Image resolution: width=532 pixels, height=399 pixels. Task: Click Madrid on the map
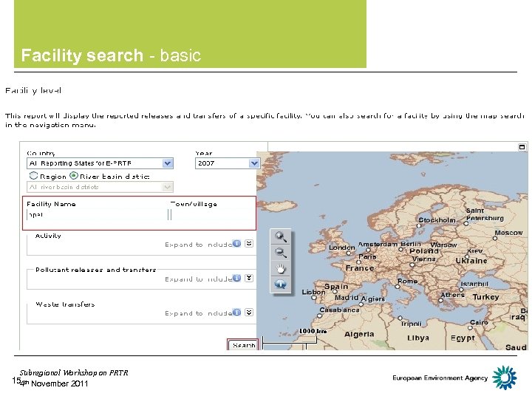(347, 298)
